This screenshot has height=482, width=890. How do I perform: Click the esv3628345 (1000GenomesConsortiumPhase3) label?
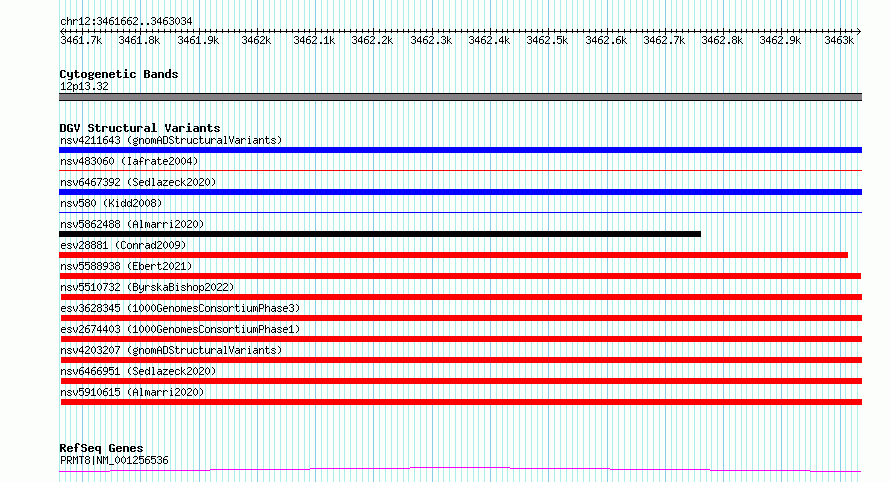click(180, 308)
